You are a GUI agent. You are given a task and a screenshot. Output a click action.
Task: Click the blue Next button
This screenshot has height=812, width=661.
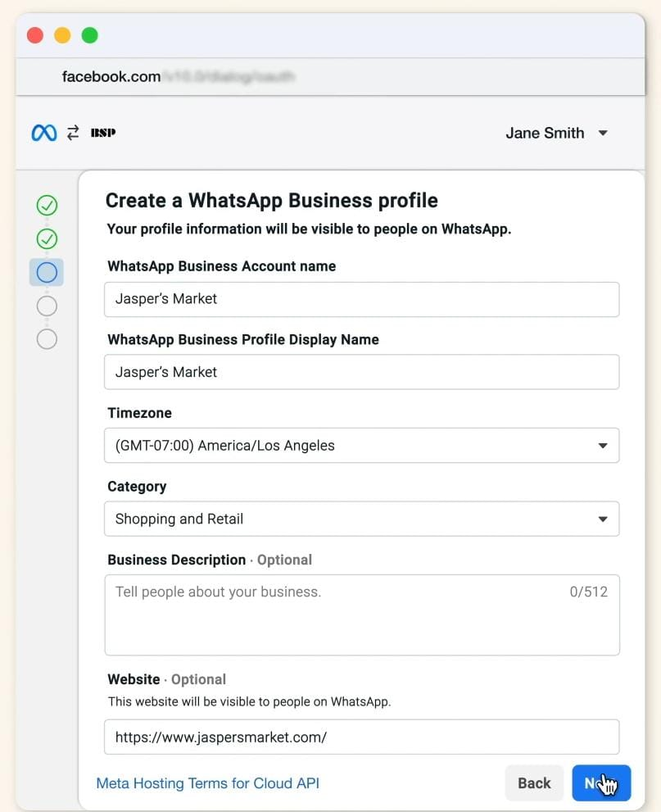pyautogui.click(x=601, y=783)
